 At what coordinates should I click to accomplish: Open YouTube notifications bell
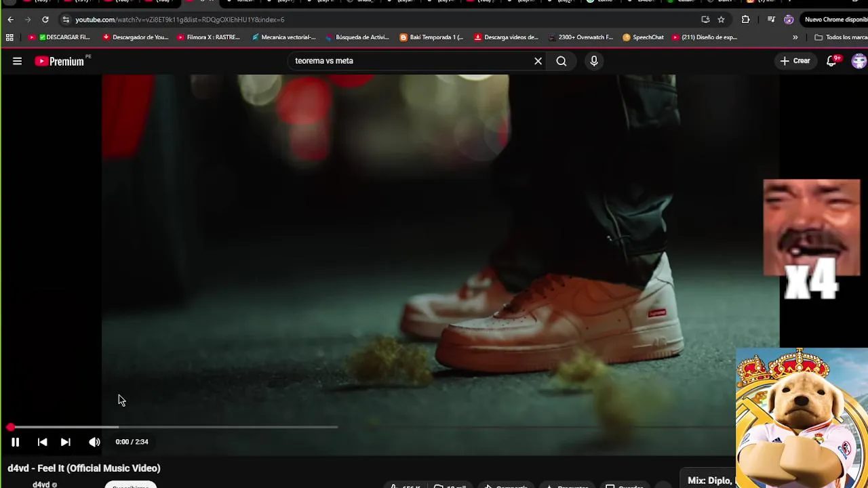(832, 61)
